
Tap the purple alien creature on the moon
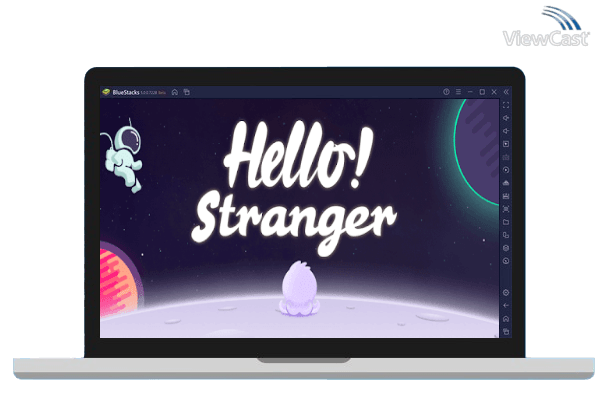(299, 289)
